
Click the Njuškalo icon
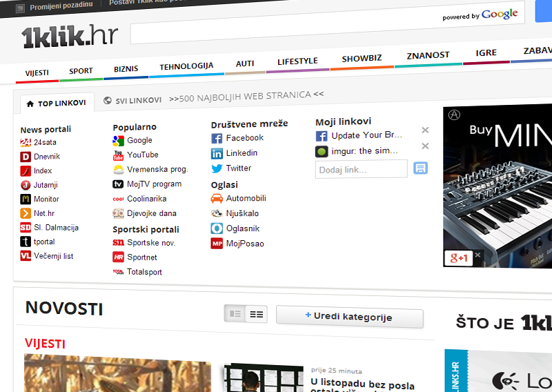click(x=217, y=213)
